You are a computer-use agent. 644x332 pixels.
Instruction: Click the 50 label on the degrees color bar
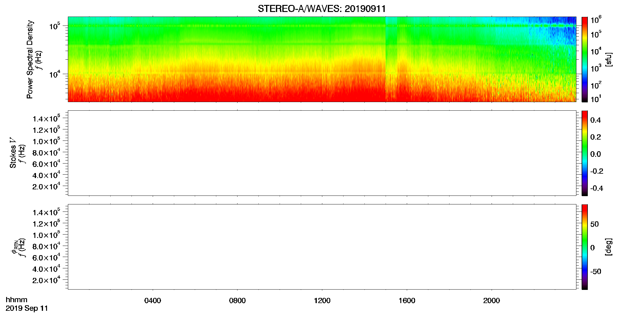click(x=595, y=224)
